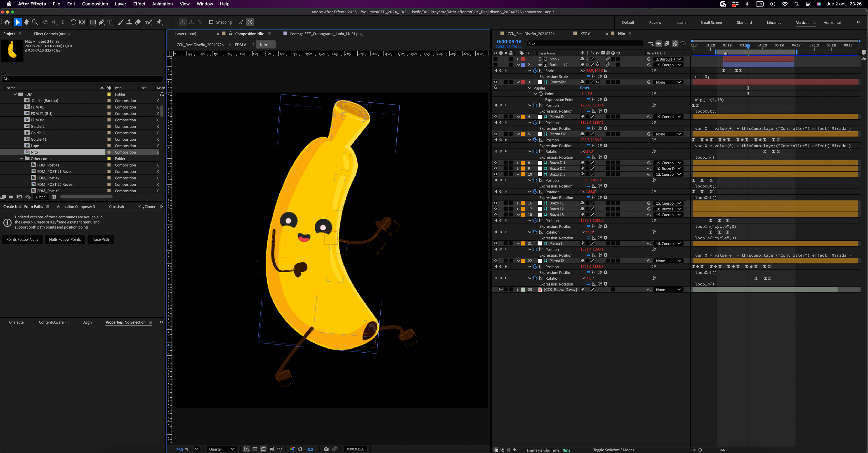
Task: Switch to Animation Composer 3 tab
Action: click(76, 207)
